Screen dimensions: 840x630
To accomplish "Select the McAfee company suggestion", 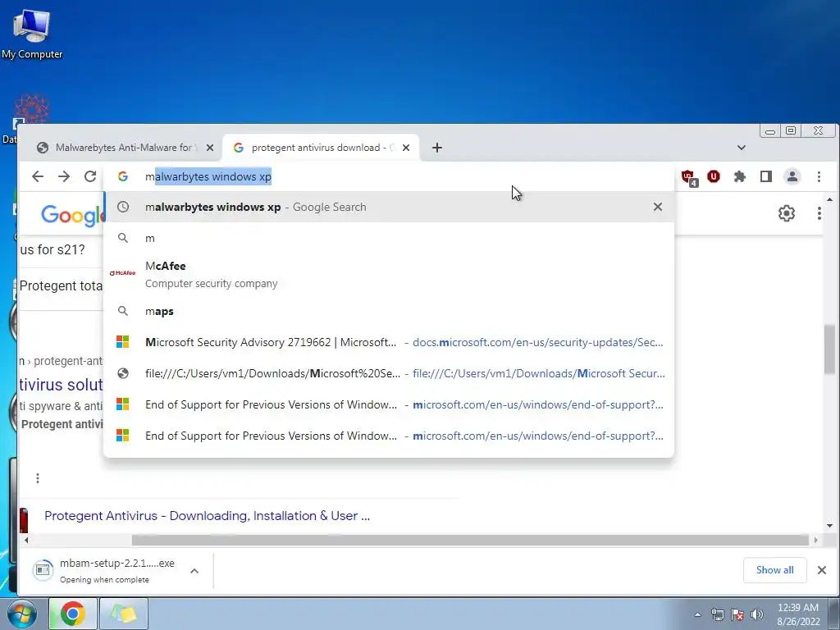I will coord(389,274).
